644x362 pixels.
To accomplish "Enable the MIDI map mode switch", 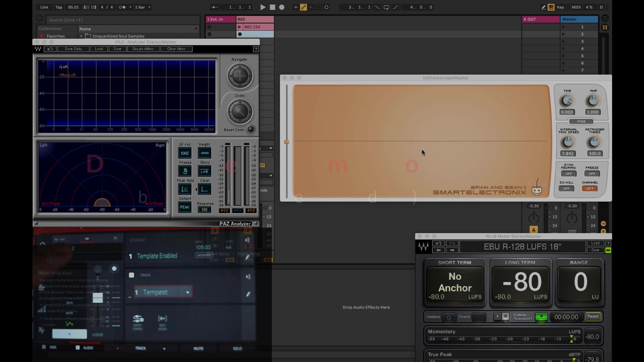I will click(576, 7).
